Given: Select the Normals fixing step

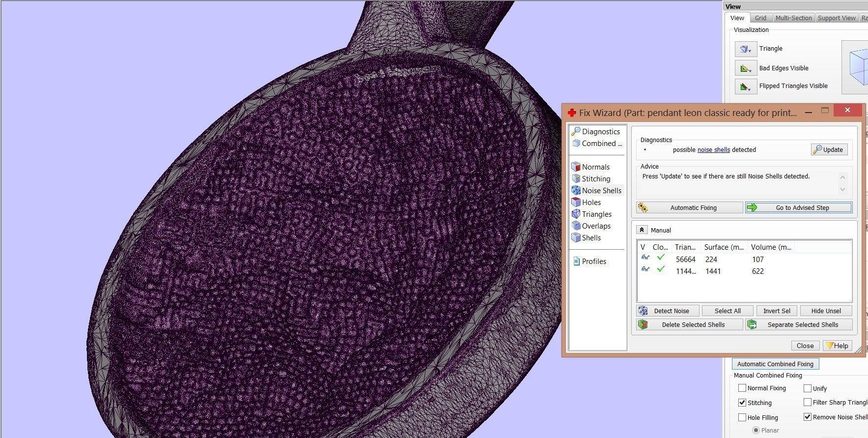Looking at the screenshot, I should 590,167.
